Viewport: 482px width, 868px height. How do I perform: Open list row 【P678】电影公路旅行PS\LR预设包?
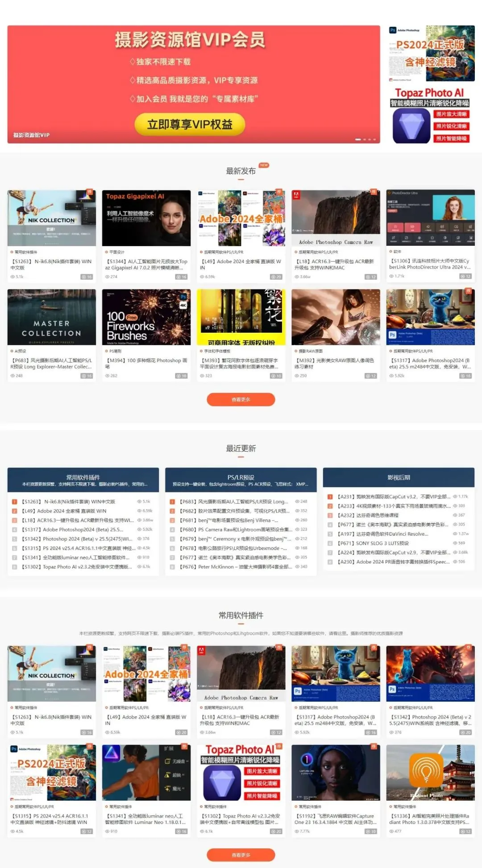(233, 549)
